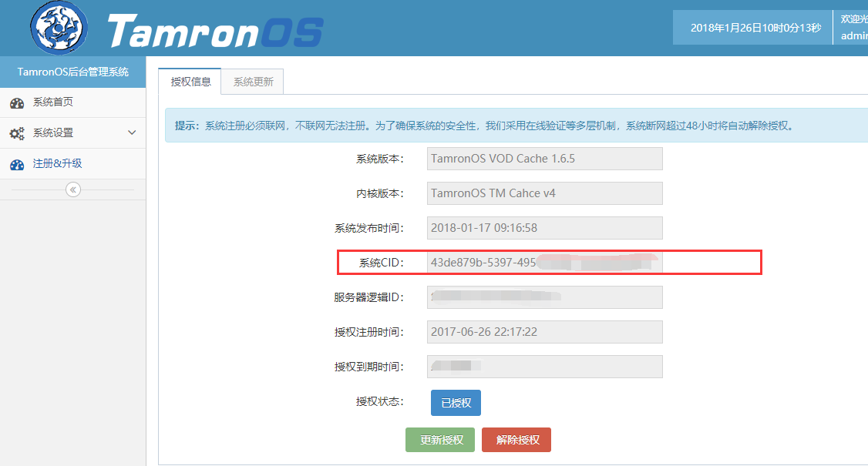Click the TamronOS title wordmark
Image resolution: width=868 pixels, height=466 pixels.
click(215, 31)
